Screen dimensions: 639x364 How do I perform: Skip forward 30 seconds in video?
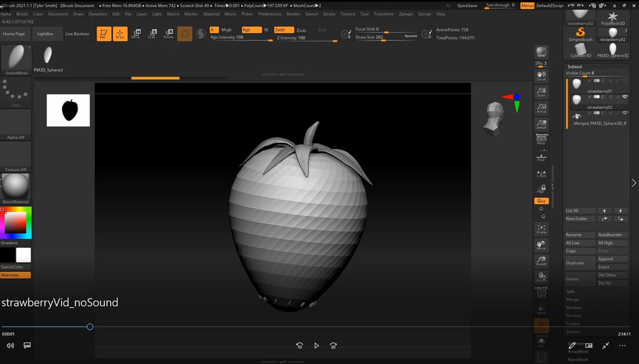pos(333,346)
